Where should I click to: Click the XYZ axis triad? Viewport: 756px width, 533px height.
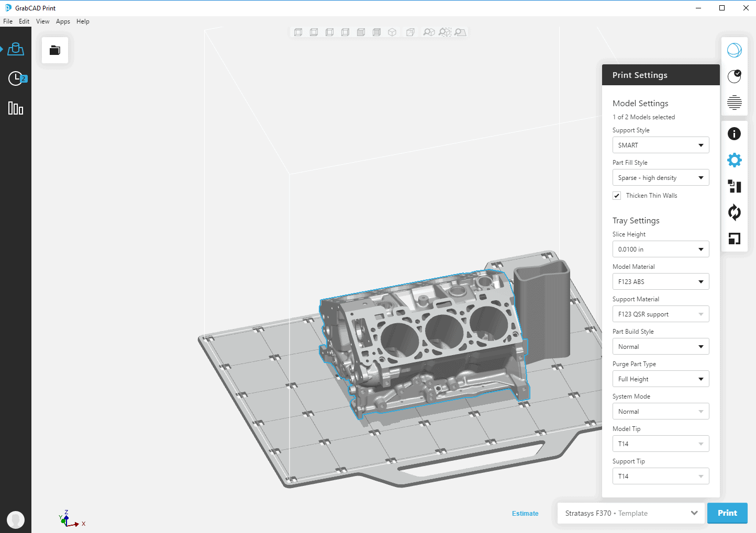click(71, 518)
